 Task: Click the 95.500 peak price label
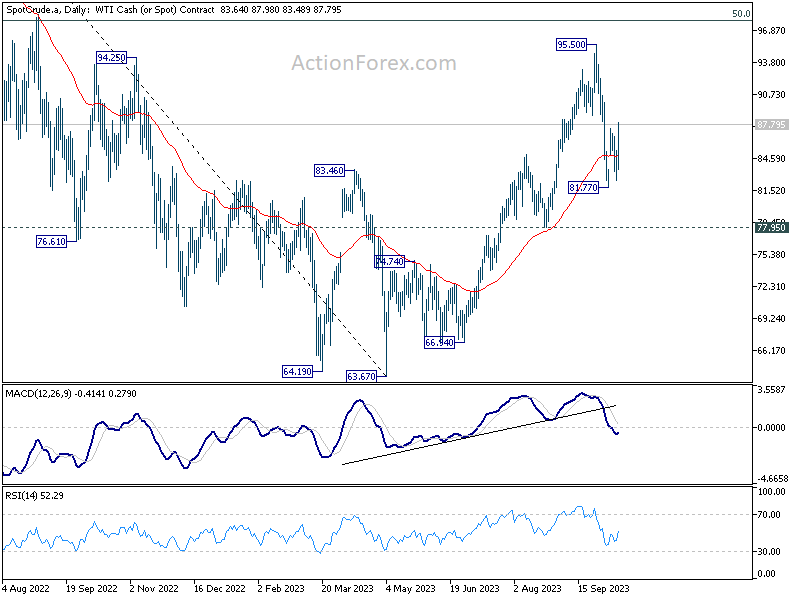click(571, 45)
